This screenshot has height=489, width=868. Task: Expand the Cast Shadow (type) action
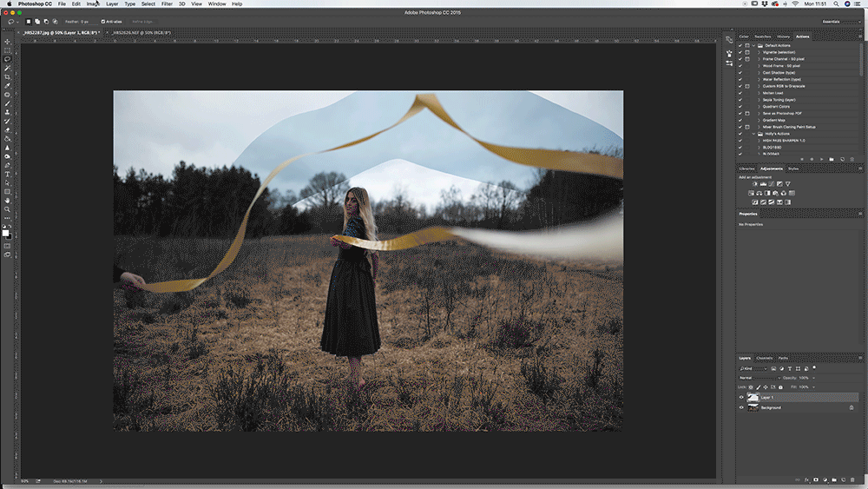point(759,73)
